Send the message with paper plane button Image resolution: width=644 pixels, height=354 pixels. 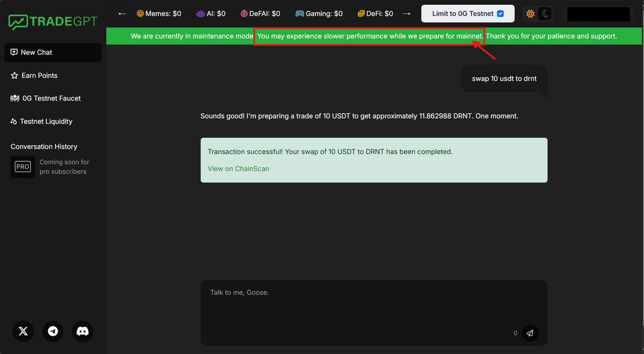pyautogui.click(x=530, y=333)
